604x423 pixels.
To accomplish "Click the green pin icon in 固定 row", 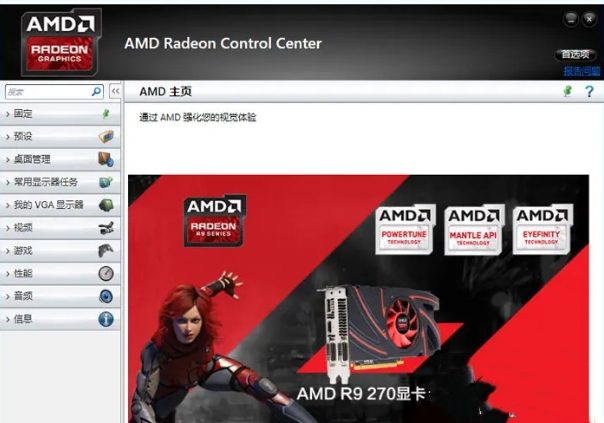I will [106, 114].
